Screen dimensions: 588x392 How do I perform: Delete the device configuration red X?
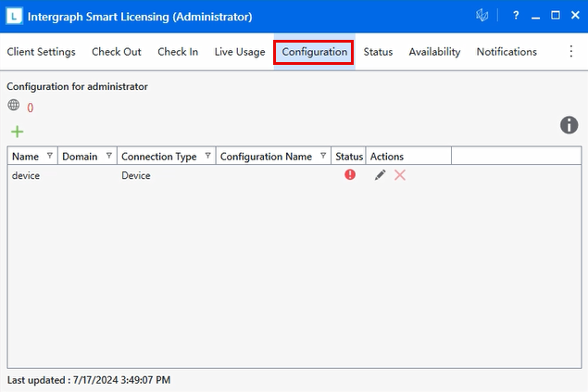(x=400, y=175)
